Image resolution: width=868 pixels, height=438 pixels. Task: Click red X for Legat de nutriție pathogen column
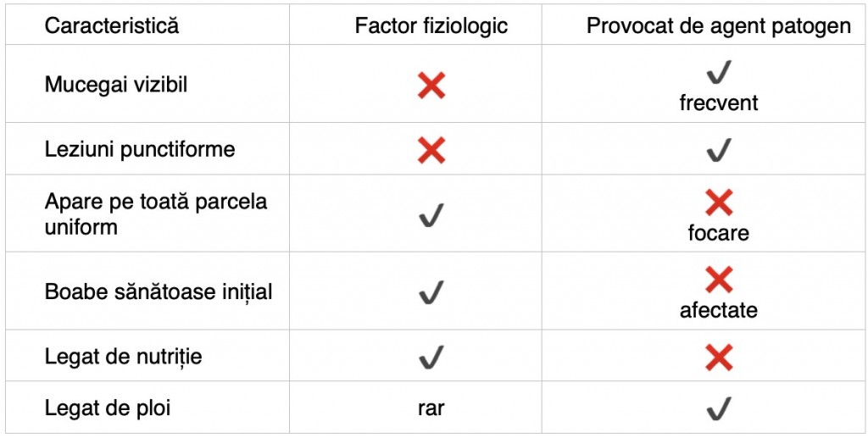(719, 358)
